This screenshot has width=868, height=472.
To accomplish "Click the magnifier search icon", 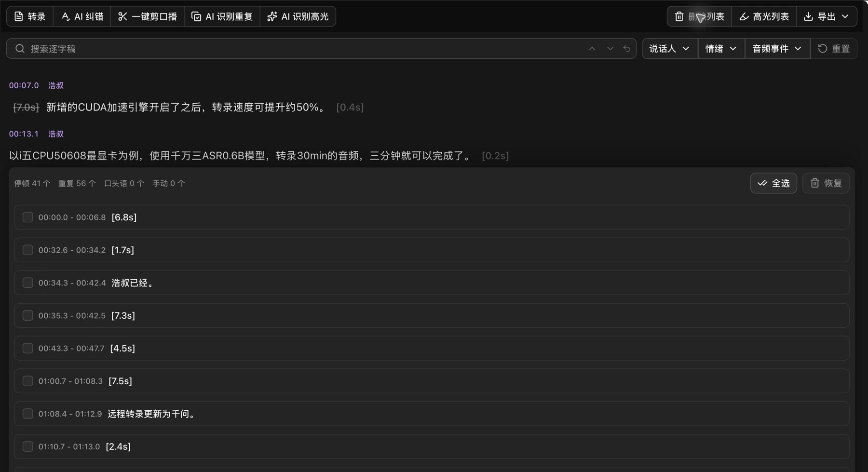I will coord(20,49).
